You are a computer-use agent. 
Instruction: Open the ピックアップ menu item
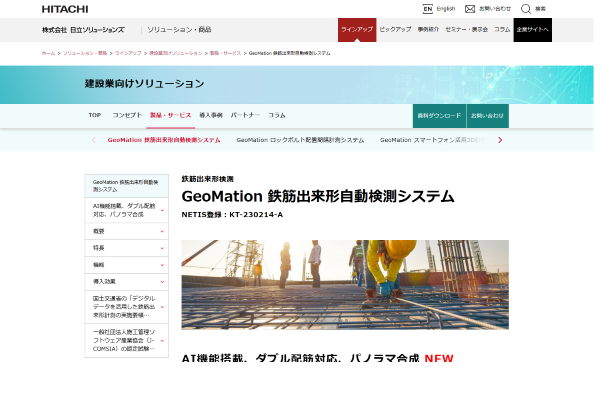[394, 30]
